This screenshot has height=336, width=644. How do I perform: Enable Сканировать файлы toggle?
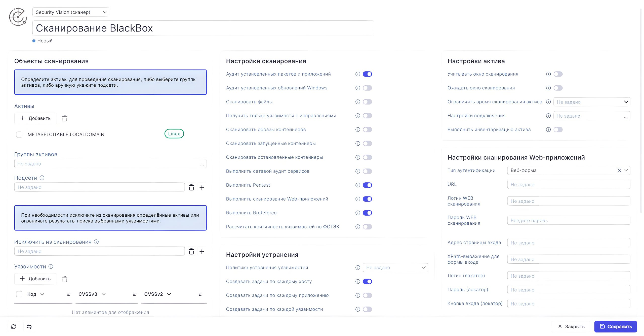click(x=367, y=102)
